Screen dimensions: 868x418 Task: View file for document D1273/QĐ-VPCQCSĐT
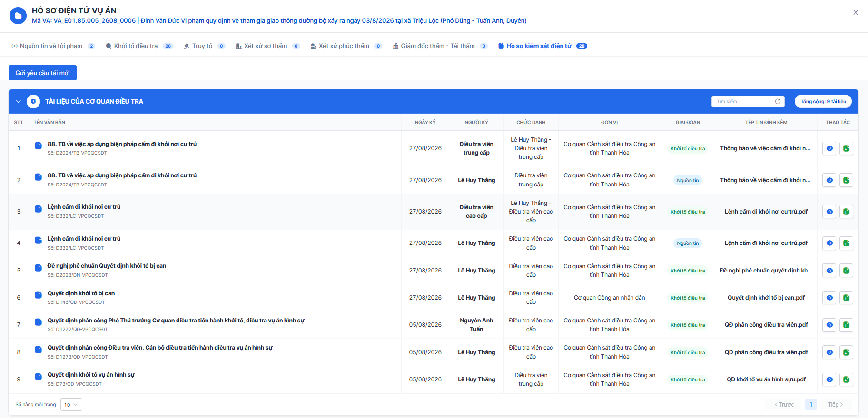pos(829,352)
